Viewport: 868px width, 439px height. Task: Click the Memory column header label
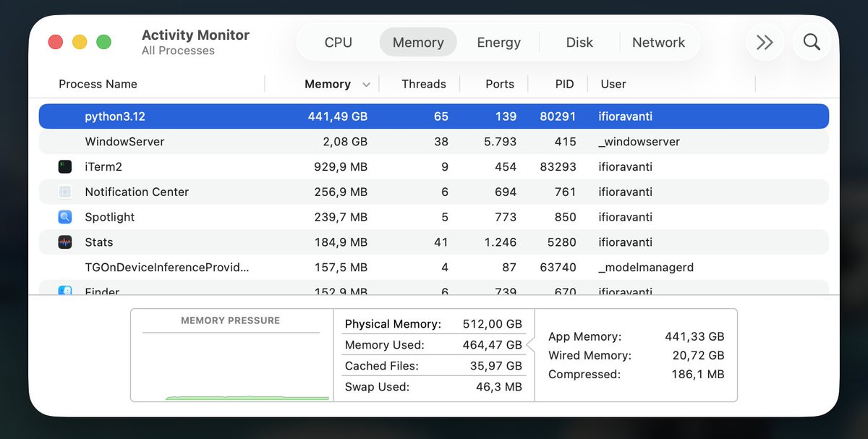(x=328, y=84)
